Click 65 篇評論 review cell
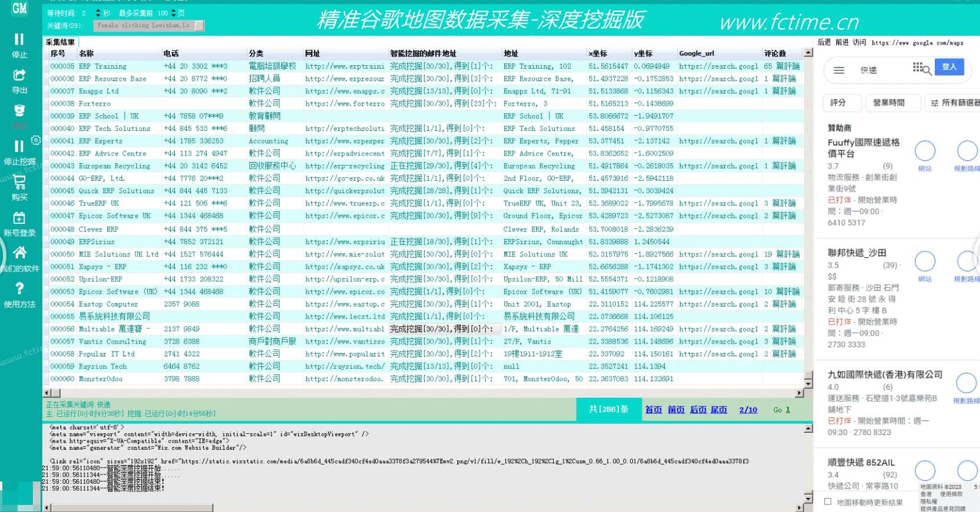 (x=782, y=66)
